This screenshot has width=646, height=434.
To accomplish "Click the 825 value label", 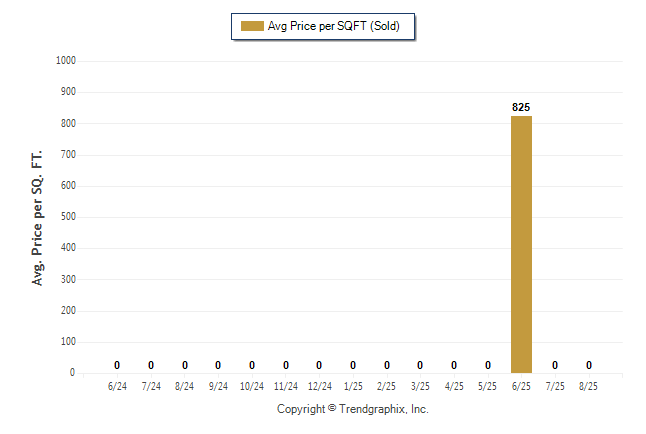I will [521, 107].
